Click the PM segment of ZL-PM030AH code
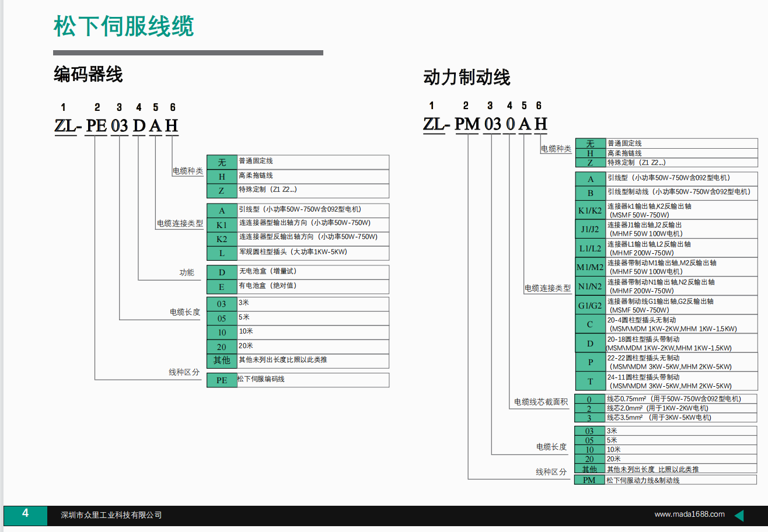 pos(467,124)
